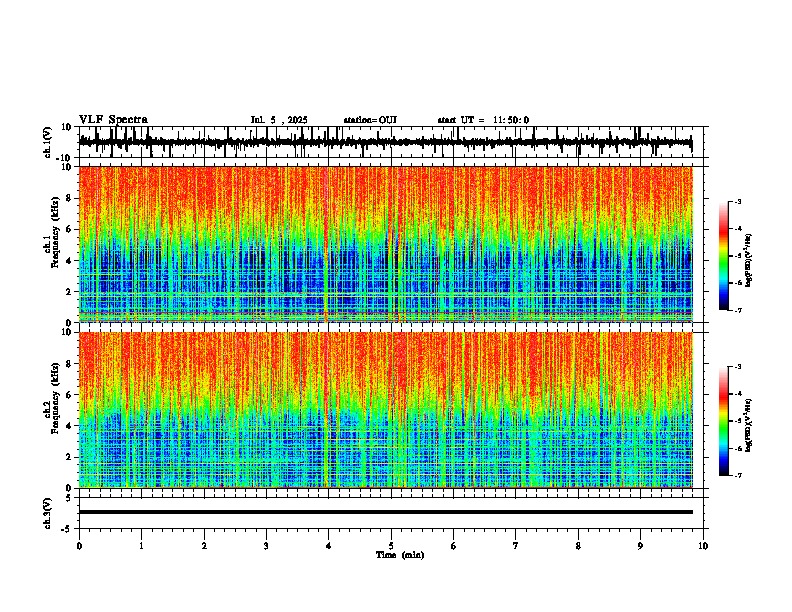The width and height of the screenshot is (792, 612).
Task: Click the VLF Spectra title
Action: 113,120
